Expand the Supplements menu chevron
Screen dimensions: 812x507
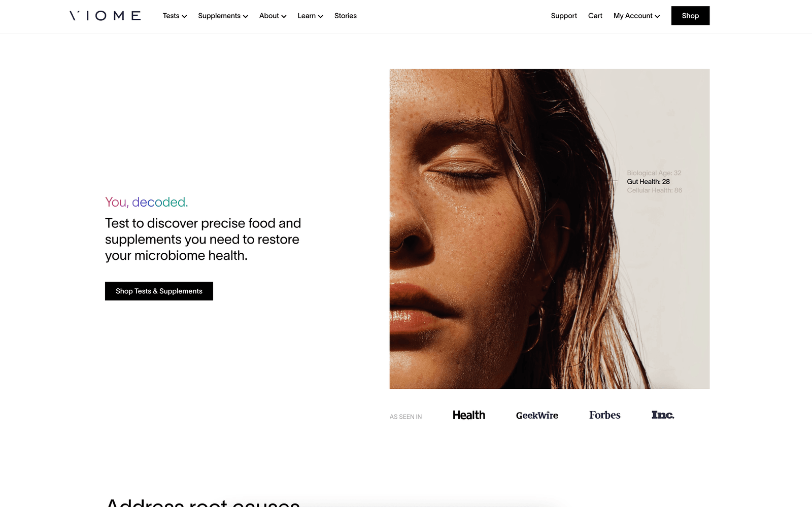pos(246,16)
